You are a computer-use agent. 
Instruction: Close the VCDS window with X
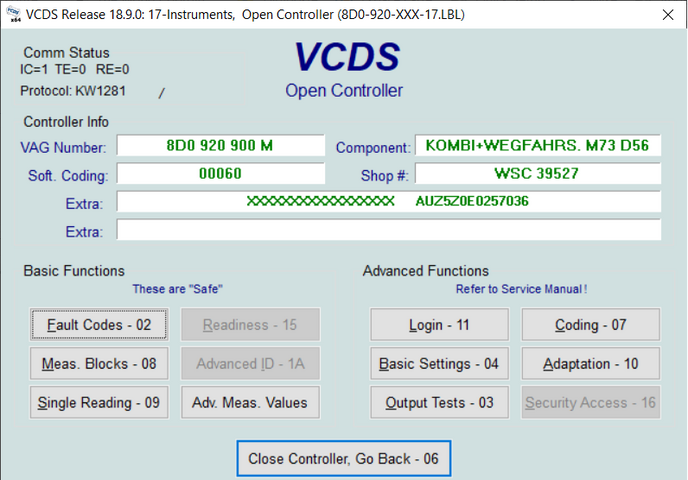(668, 15)
